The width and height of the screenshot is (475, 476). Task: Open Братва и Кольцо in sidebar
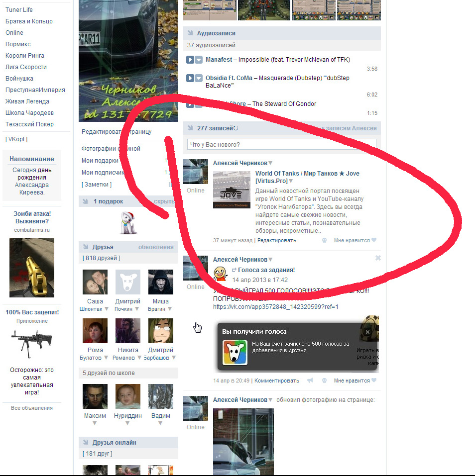pos(29,21)
